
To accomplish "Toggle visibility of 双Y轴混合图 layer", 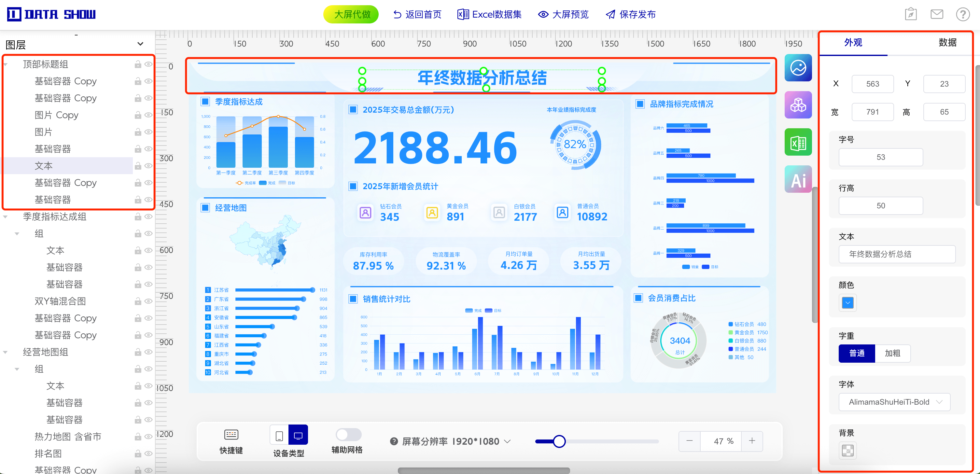I will pos(148,301).
